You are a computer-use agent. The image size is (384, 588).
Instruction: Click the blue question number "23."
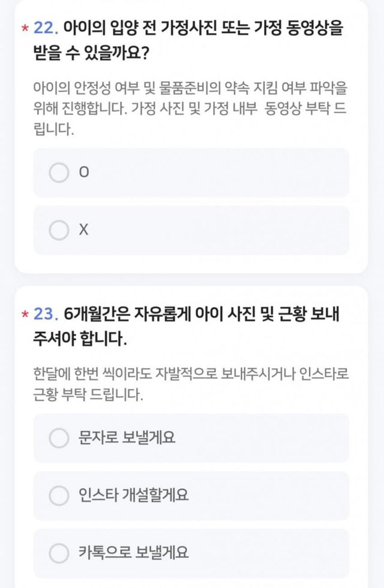(46, 314)
